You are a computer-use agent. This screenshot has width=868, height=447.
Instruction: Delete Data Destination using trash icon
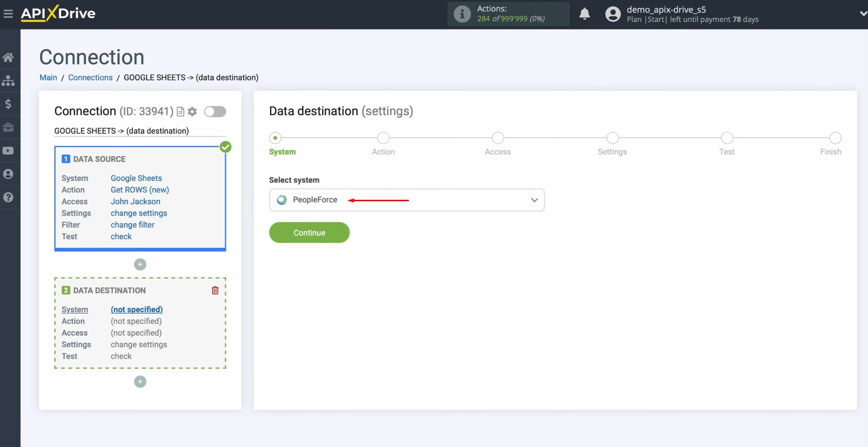pyautogui.click(x=215, y=290)
